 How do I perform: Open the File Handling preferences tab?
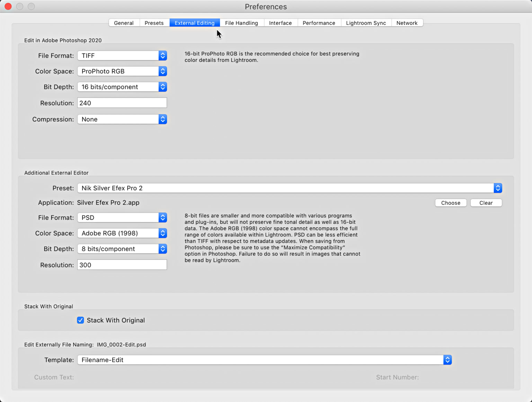coord(241,23)
